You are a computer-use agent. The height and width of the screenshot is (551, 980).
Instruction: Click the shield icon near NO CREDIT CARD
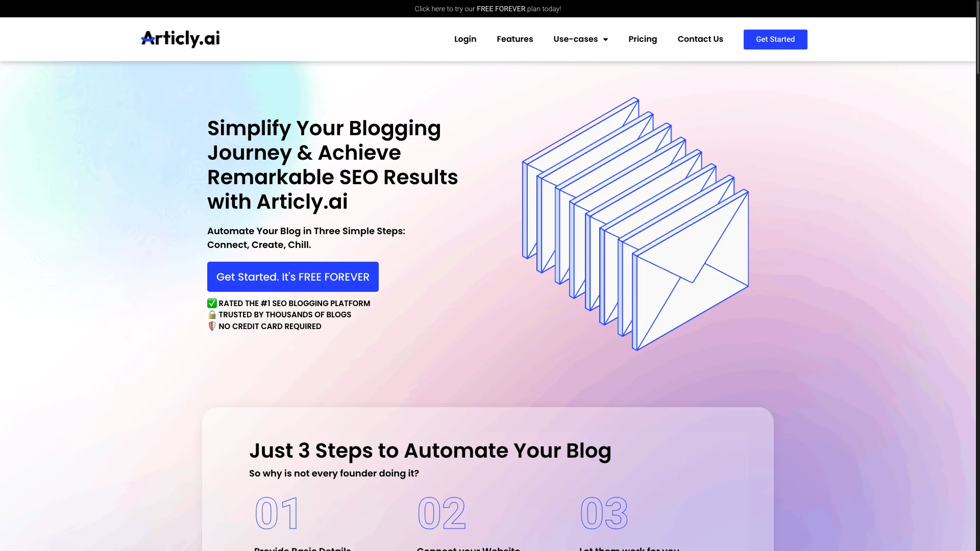[212, 327]
